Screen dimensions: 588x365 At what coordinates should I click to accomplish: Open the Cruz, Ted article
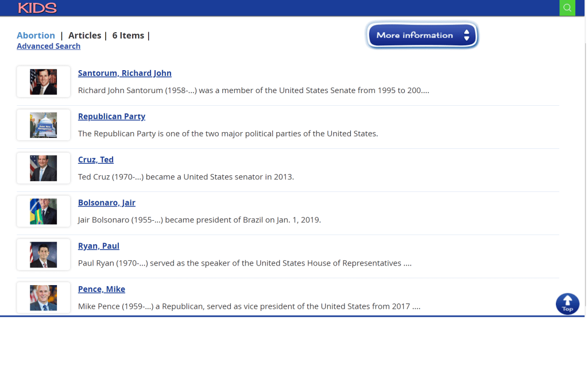click(96, 159)
